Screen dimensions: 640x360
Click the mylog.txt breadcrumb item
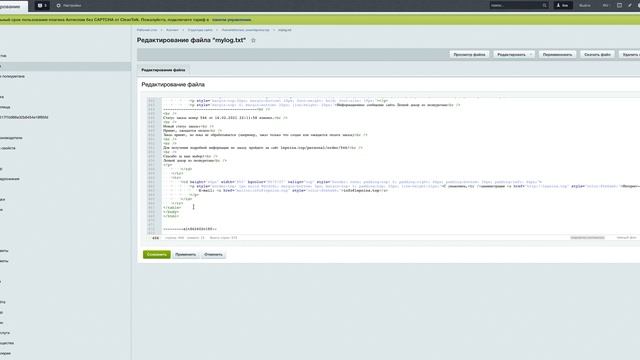285,30
